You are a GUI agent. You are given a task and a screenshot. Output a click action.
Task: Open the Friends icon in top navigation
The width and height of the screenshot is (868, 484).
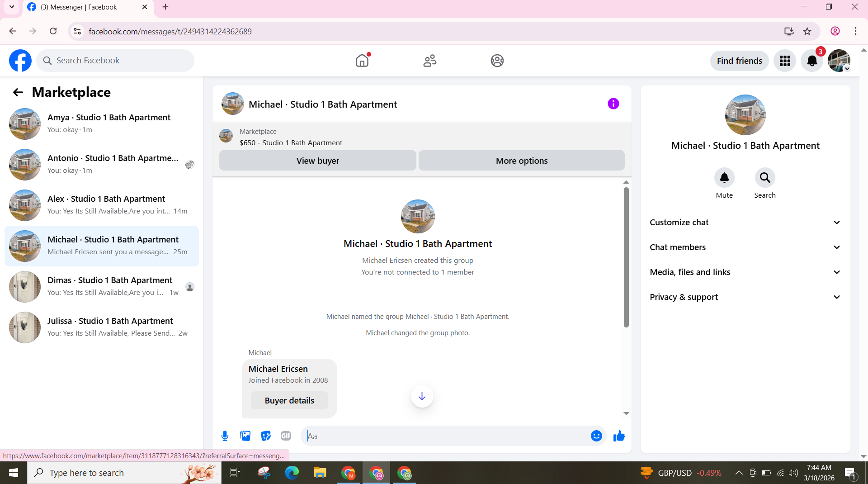[x=430, y=61]
